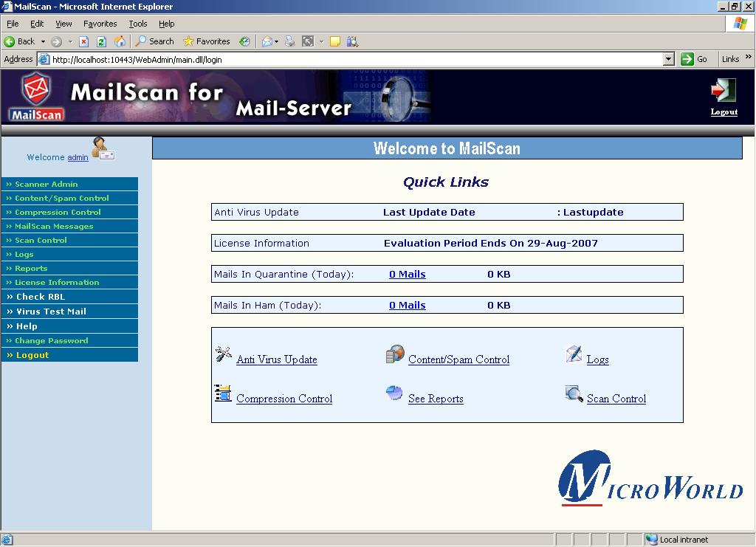Screen dimensions: 756x547
Task: Click the History icon in toolbar
Action: tap(245, 41)
